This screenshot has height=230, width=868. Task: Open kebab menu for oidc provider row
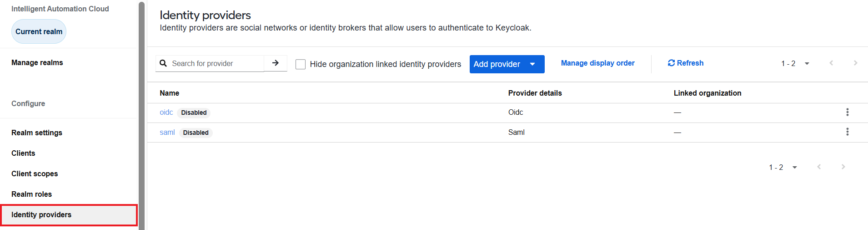[847, 112]
